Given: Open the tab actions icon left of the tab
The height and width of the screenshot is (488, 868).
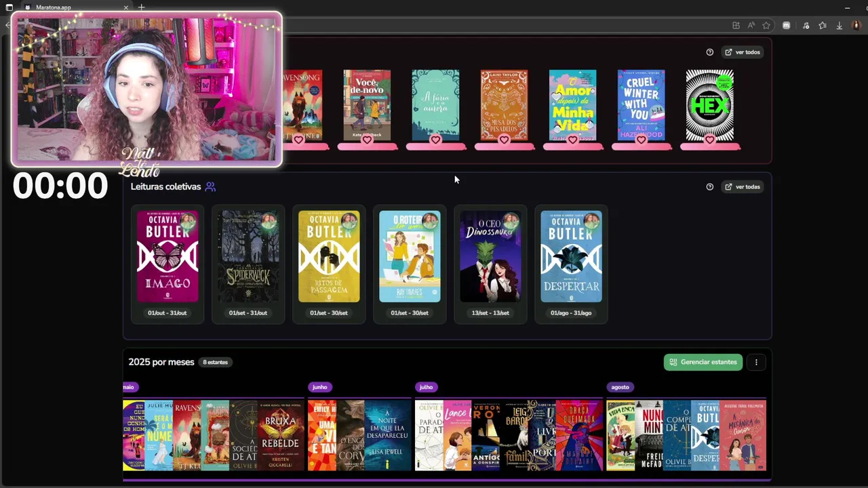Looking at the screenshot, I should 9,7.
